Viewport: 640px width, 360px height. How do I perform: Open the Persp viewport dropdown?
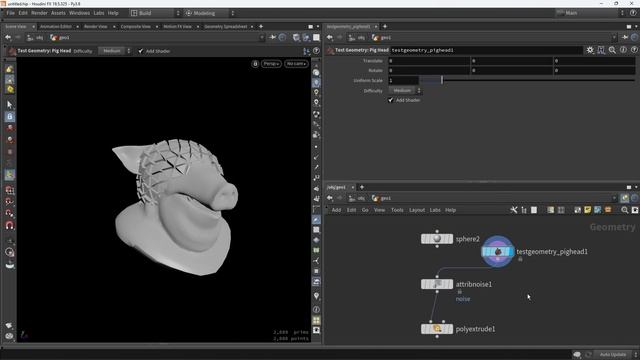[x=271, y=64]
